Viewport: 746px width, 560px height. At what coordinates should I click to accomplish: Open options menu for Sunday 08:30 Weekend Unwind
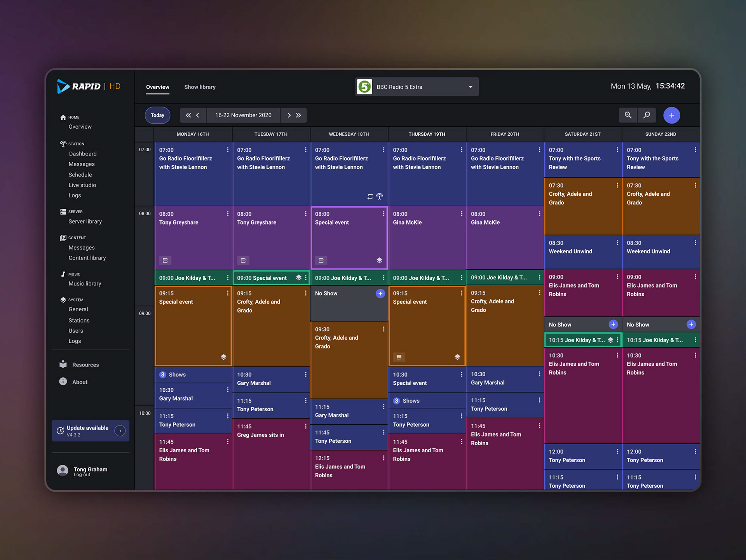tap(695, 242)
